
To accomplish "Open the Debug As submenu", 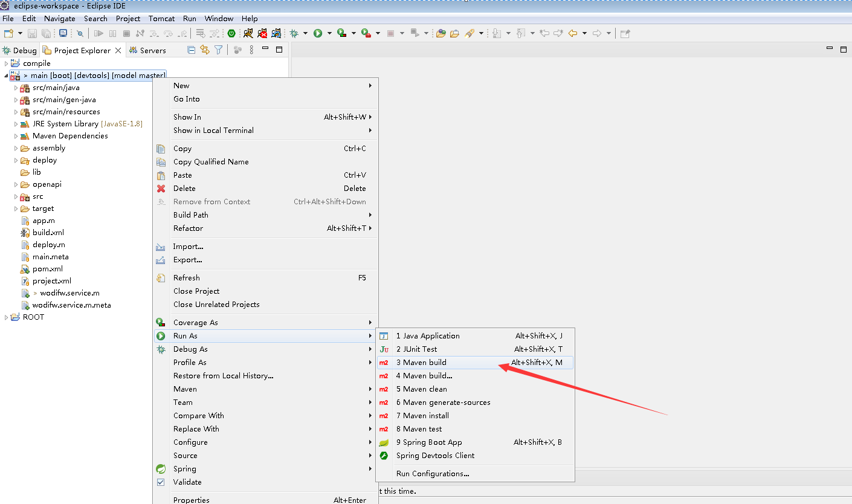I will [x=265, y=349].
